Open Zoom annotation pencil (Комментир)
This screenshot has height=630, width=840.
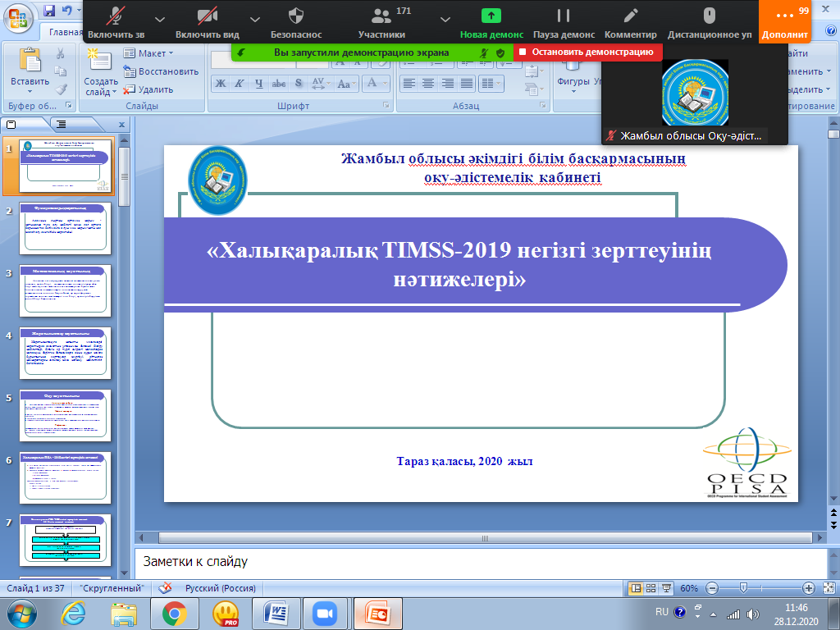click(x=631, y=21)
